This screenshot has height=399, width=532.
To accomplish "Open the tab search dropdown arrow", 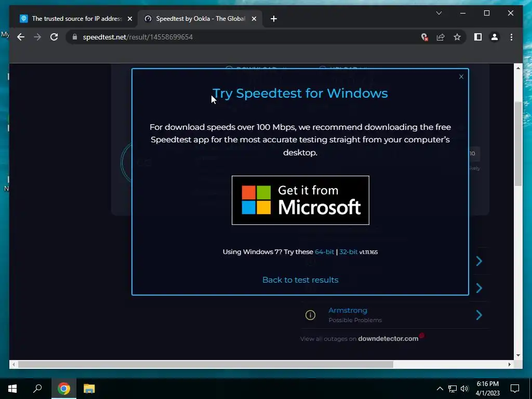I will coord(438,13).
